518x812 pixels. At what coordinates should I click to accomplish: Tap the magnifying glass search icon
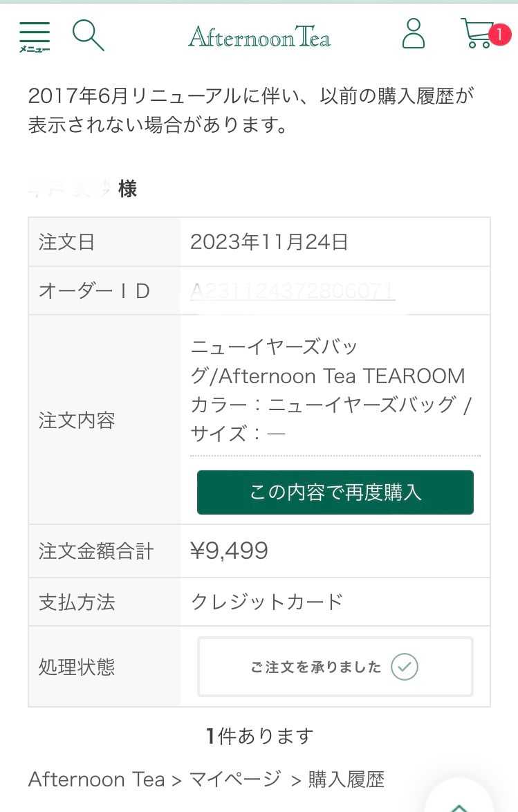click(89, 35)
